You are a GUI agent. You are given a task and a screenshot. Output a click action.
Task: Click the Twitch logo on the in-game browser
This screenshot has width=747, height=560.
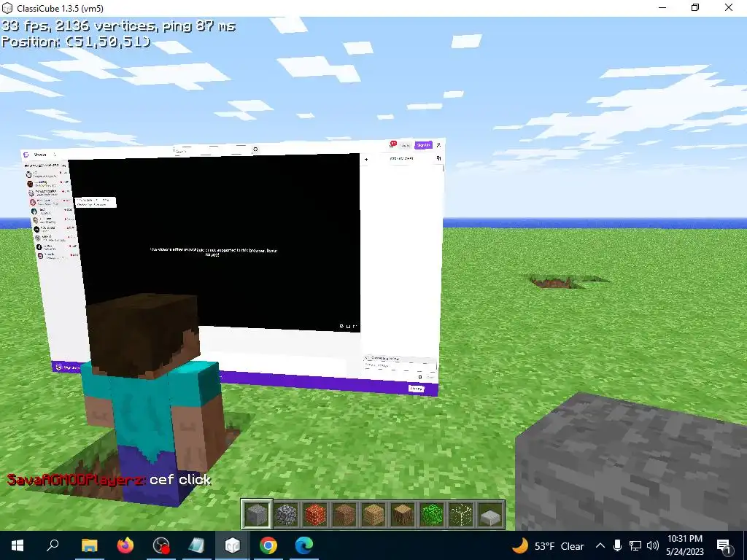[x=27, y=155]
